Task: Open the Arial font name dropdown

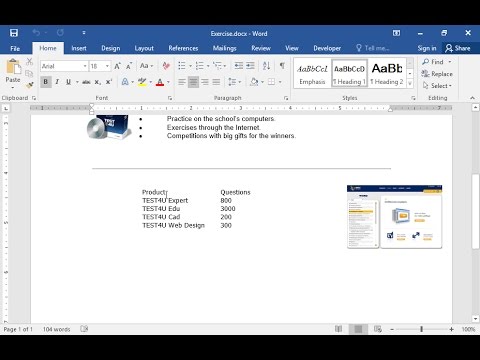Action: (85, 66)
